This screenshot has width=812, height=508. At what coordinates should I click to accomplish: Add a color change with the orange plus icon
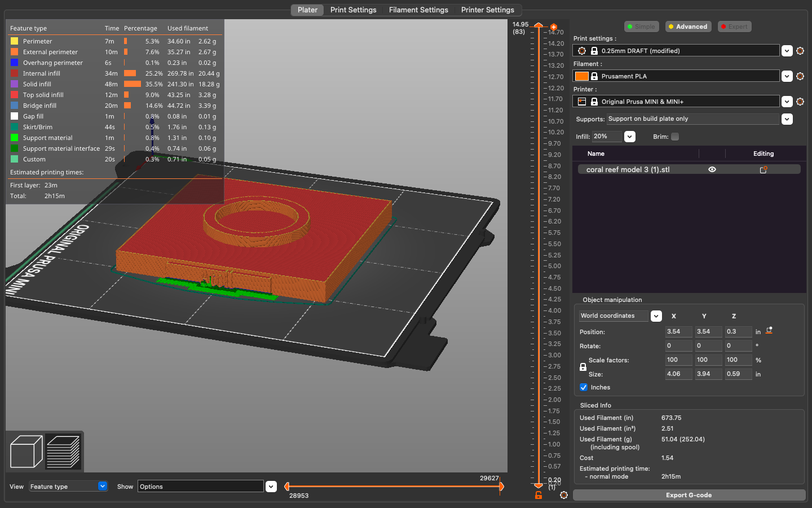(x=553, y=27)
